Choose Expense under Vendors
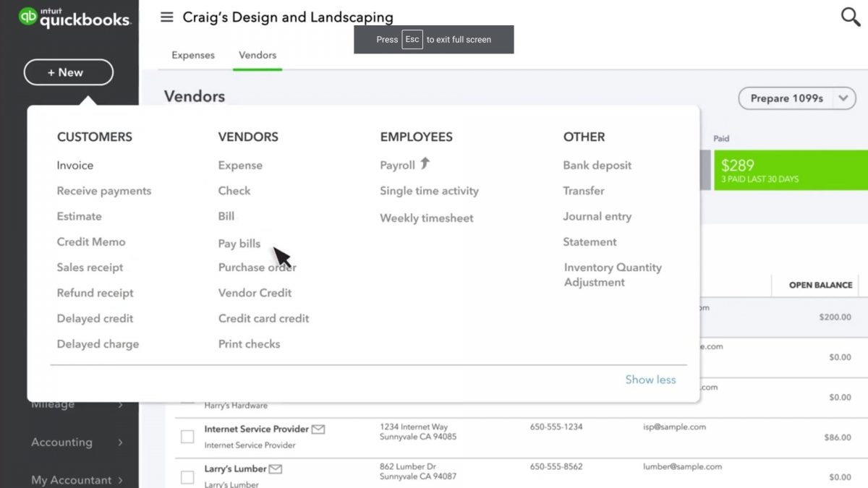 [240, 166]
